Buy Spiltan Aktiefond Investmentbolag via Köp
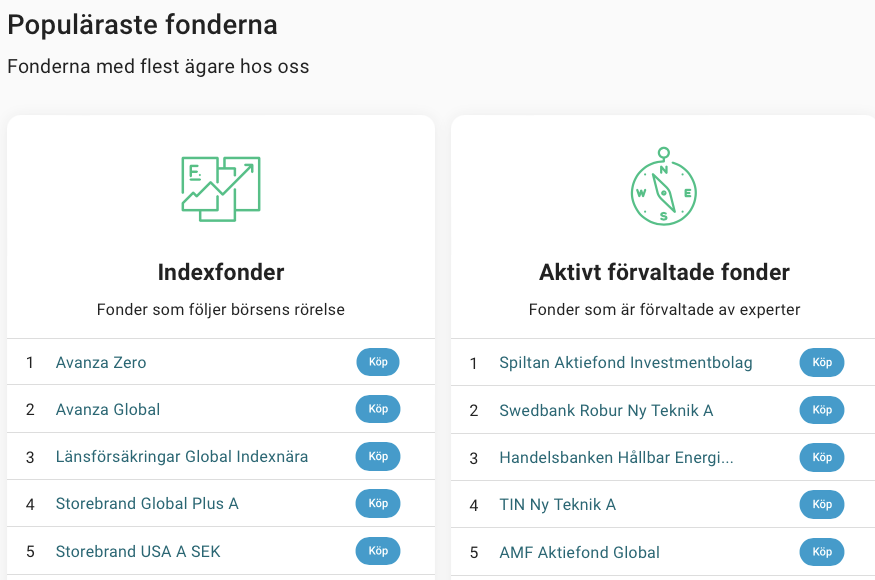 pyautogui.click(x=822, y=362)
